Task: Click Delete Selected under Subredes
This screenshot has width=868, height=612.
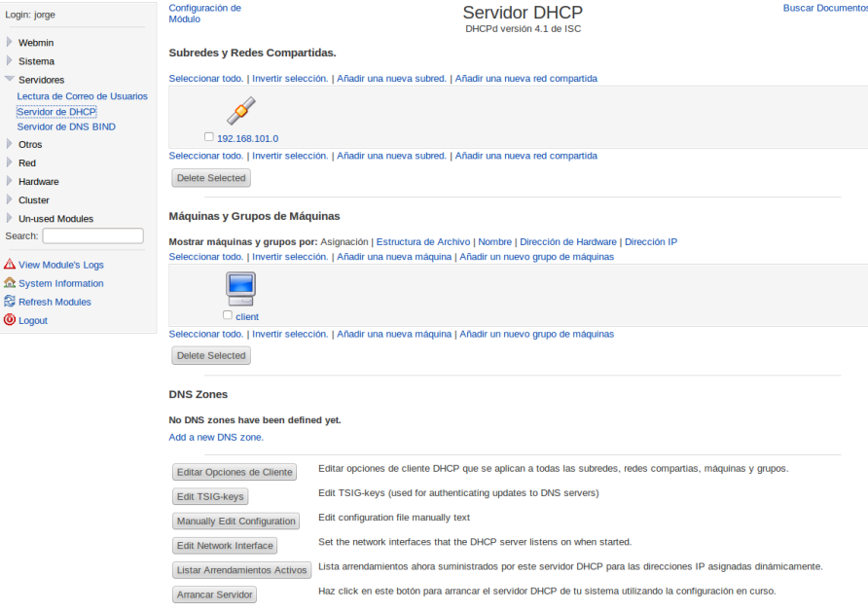Action: pos(210,177)
